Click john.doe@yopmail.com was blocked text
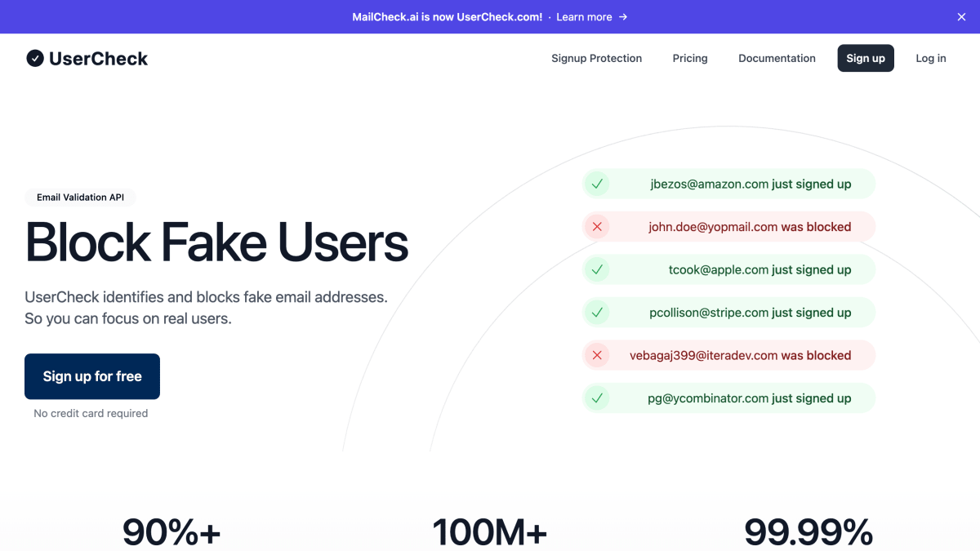Screen dimensions: 980x551 click(750, 227)
